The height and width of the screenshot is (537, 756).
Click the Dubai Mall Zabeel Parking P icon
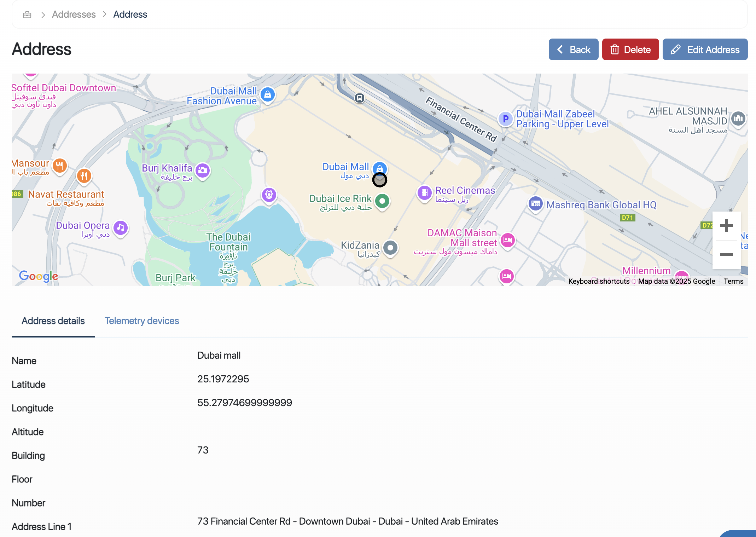pyautogui.click(x=505, y=119)
